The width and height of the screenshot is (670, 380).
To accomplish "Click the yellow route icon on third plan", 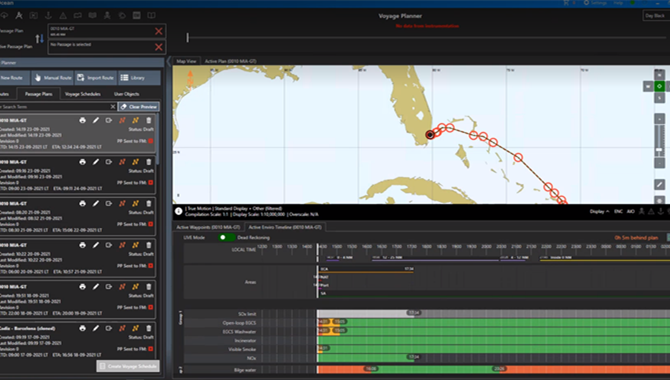I will (135, 203).
